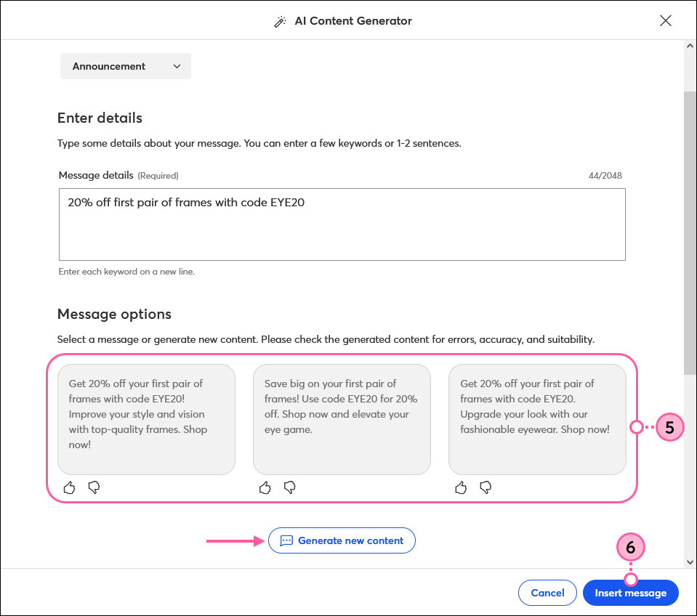
Task: Click Generate new content button
Action: pos(342,540)
